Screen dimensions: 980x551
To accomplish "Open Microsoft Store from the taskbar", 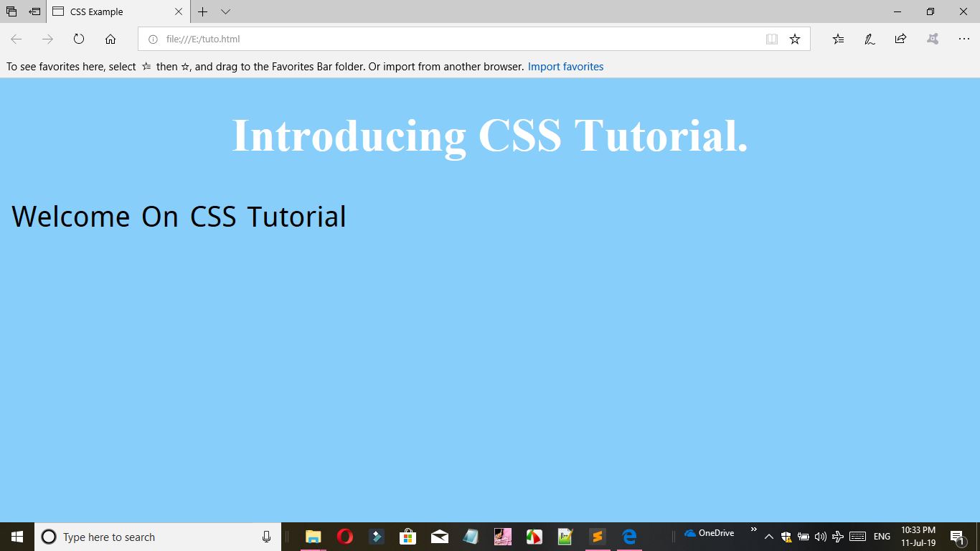I will pos(407,536).
